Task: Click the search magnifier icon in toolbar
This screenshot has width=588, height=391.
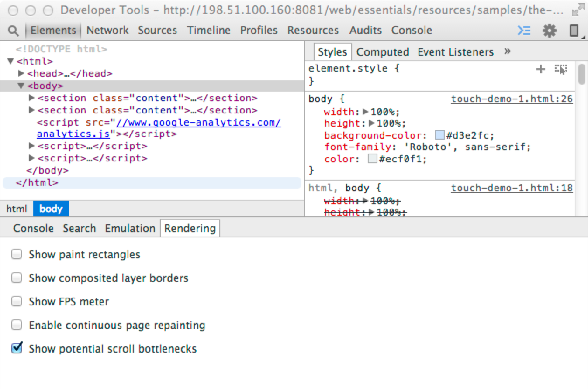Action: [14, 31]
